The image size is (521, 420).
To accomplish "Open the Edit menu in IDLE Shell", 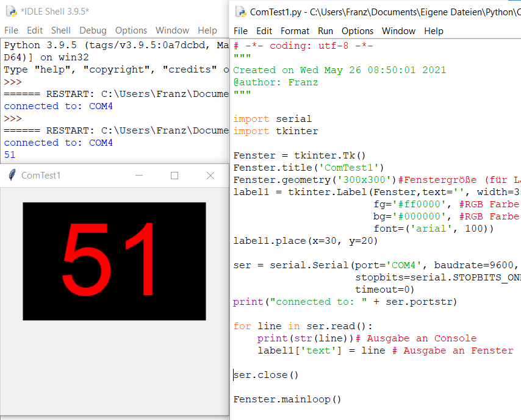I will (35, 30).
